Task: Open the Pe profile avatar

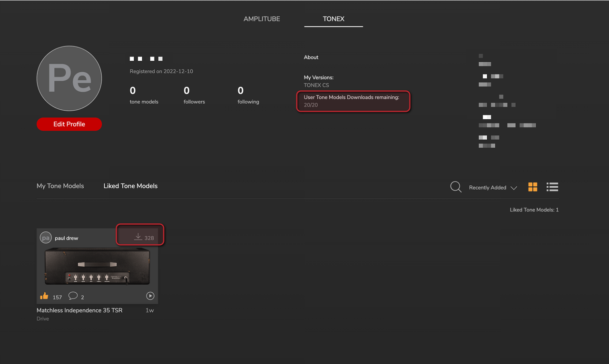Action: point(69,78)
